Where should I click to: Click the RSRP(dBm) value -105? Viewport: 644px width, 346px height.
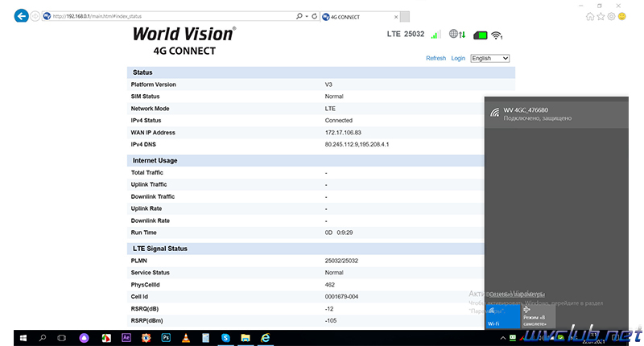point(331,320)
